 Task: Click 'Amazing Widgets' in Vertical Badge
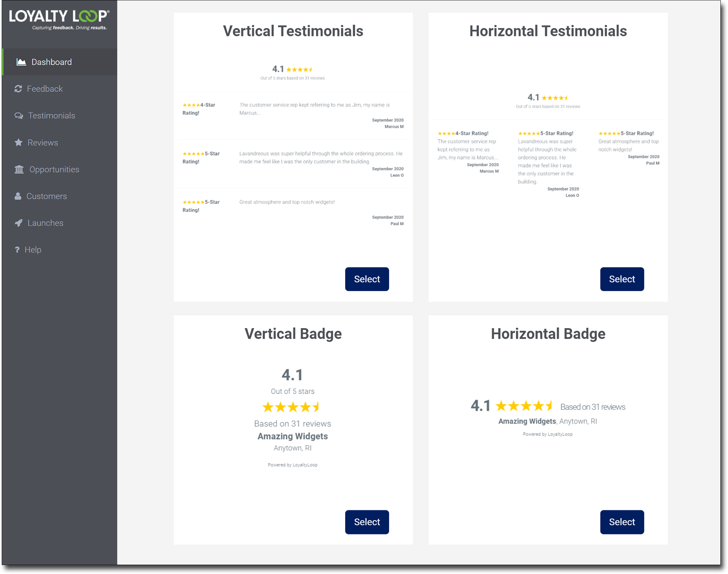pyautogui.click(x=292, y=436)
